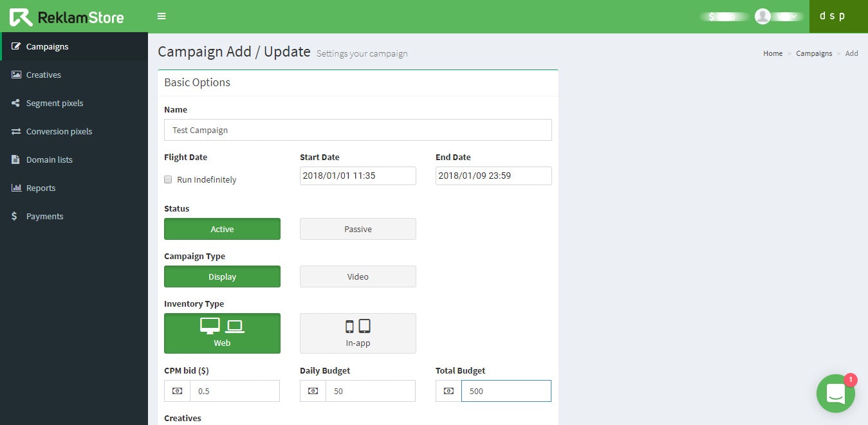The width and height of the screenshot is (868, 425).
Task: Go to Conversion pixels page
Action: coord(74,131)
